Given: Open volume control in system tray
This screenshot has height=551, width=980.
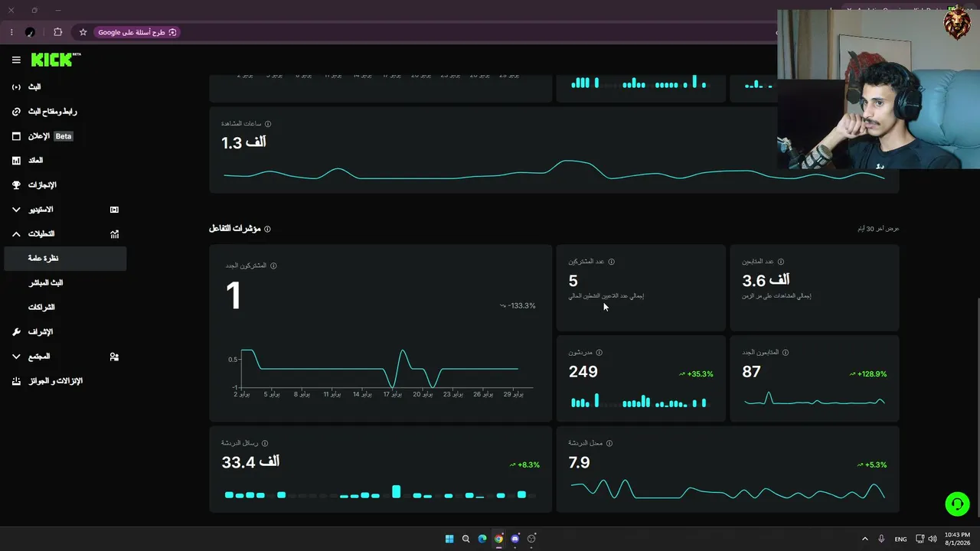Looking at the screenshot, I should [x=933, y=539].
